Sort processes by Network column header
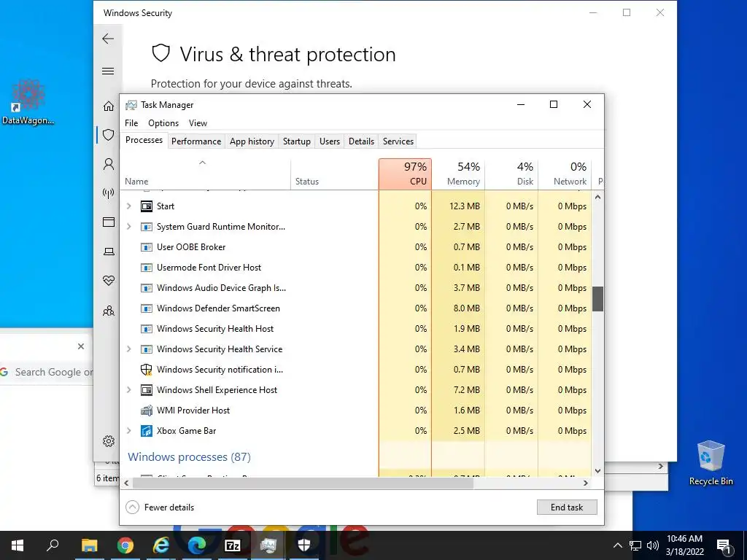Image resolution: width=747 pixels, height=560 pixels. [x=565, y=174]
